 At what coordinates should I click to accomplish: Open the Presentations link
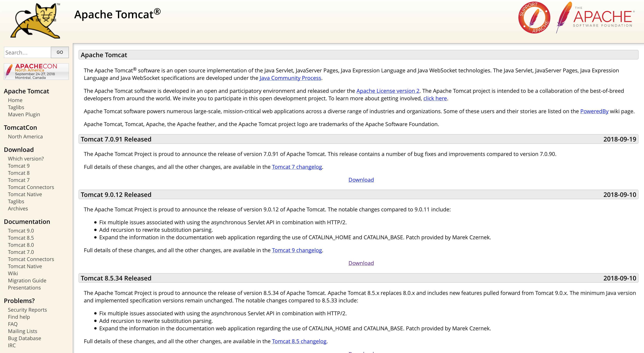(24, 288)
